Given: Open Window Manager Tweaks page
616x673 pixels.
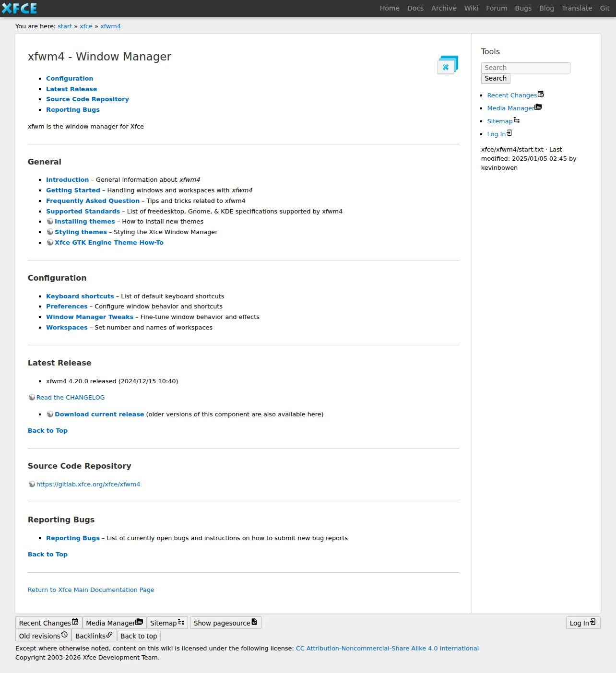Looking at the screenshot, I should click(x=90, y=317).
